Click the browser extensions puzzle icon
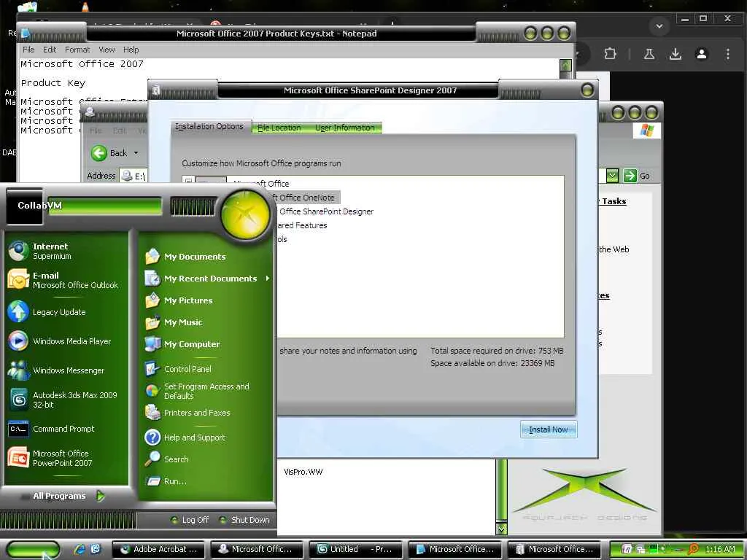Viewport: 747px width, 560px height. (x=610, y=54)
